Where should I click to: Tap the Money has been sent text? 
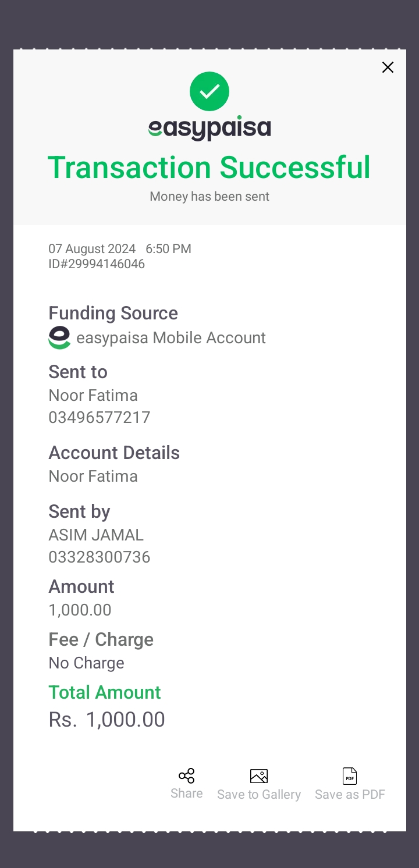pyautogui.click(x=210, y=197)
